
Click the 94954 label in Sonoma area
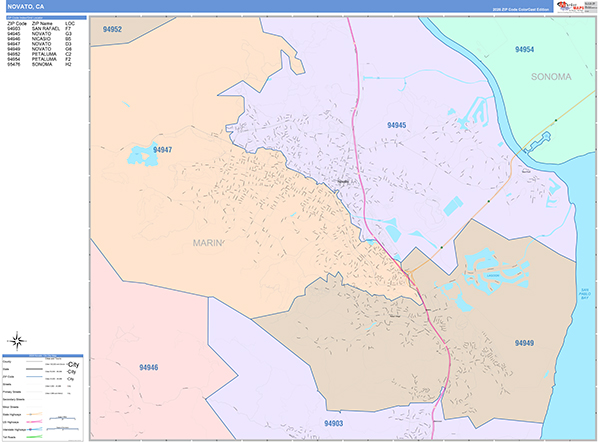click(x=525, y=49)
